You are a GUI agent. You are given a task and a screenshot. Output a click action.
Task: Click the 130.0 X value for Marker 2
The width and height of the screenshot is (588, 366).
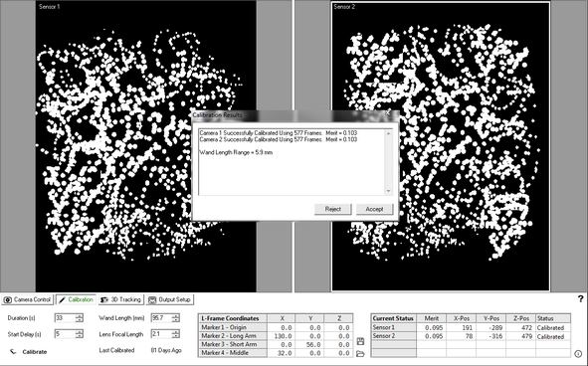pos(282,336)
